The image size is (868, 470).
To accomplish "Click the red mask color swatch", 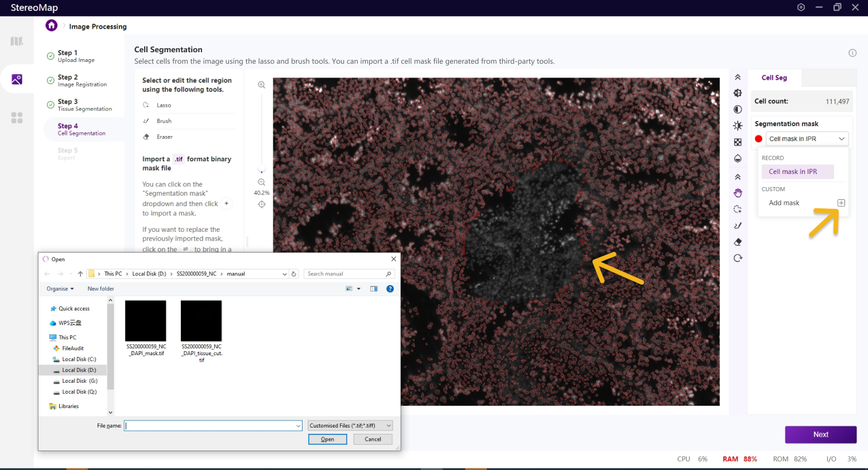I will (x=758, y=139).
